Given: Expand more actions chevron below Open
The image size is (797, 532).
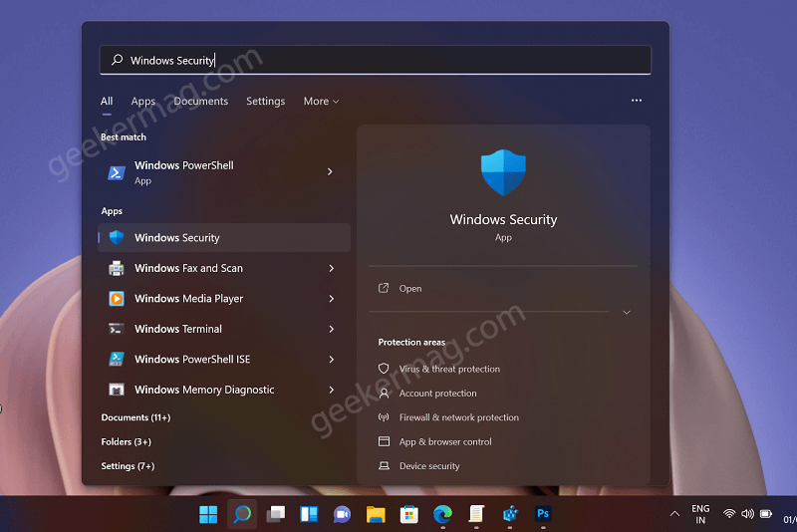Looking at the screenshot, I should tap(627, 312).
